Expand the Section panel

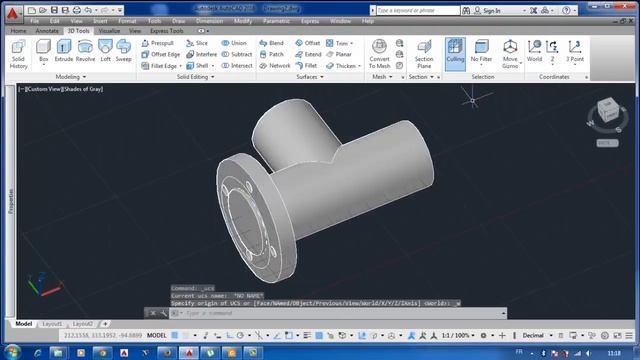[421, 77]
